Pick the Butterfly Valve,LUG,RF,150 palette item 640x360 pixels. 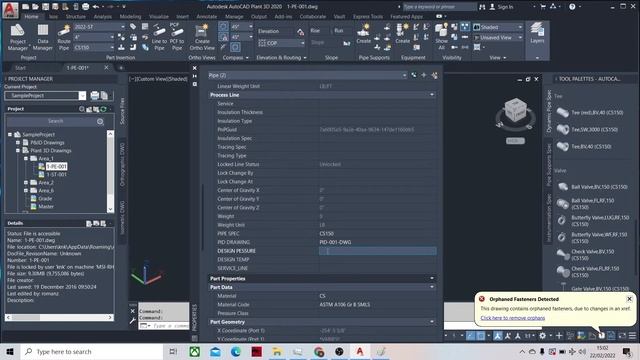click(593, 221)
